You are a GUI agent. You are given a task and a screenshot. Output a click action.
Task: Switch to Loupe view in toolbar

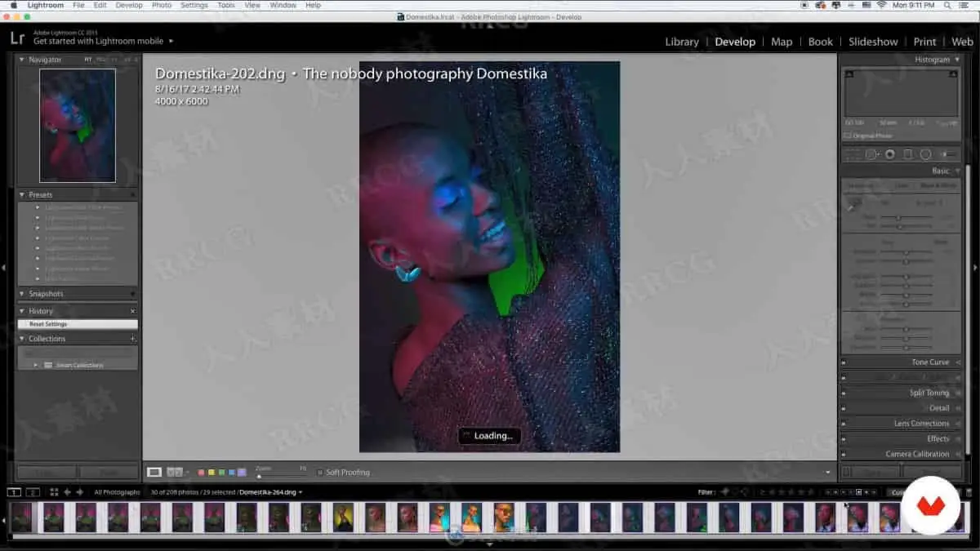click(154, 472)
